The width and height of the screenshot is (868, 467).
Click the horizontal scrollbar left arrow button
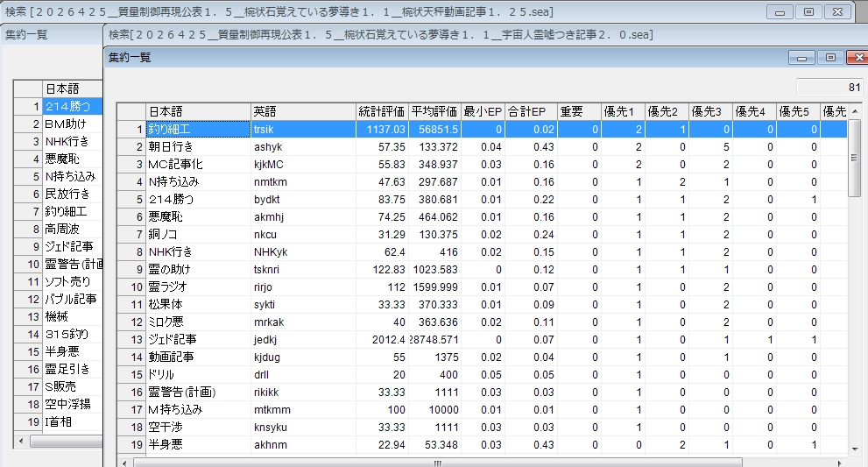pyautogui.click(x=125, y=462)
